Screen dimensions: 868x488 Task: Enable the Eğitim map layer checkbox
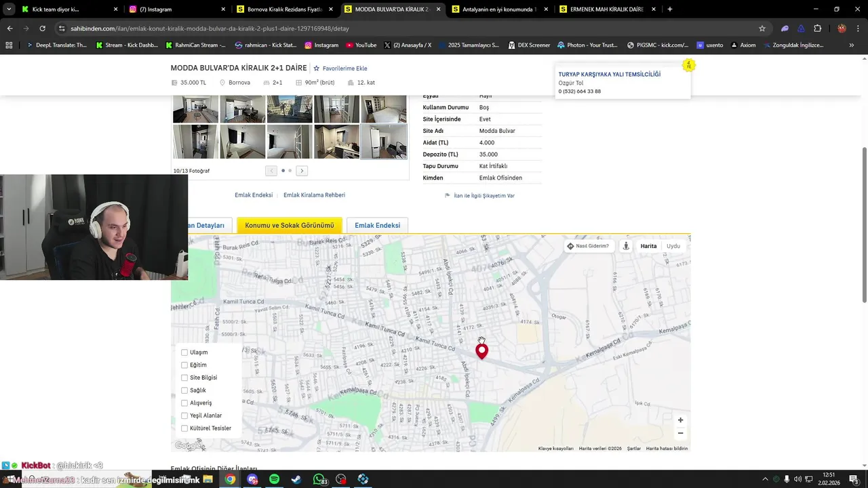pos(184,365)
